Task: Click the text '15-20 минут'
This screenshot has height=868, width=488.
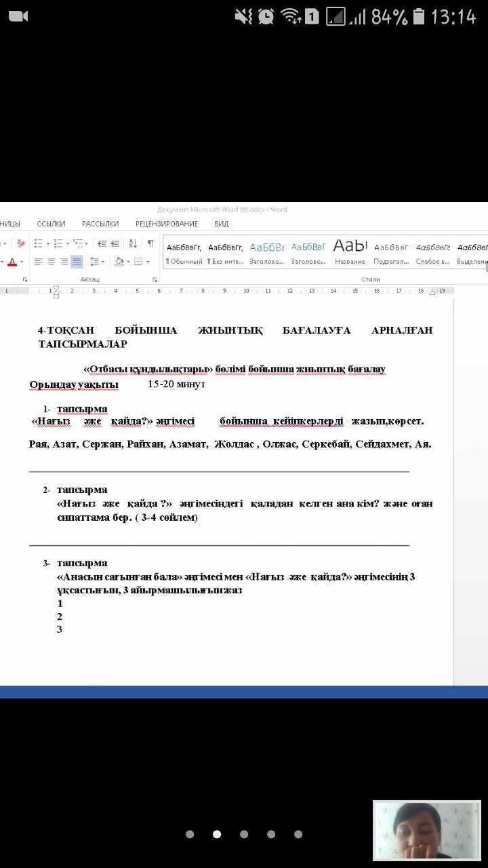Action: coord(176,384)
